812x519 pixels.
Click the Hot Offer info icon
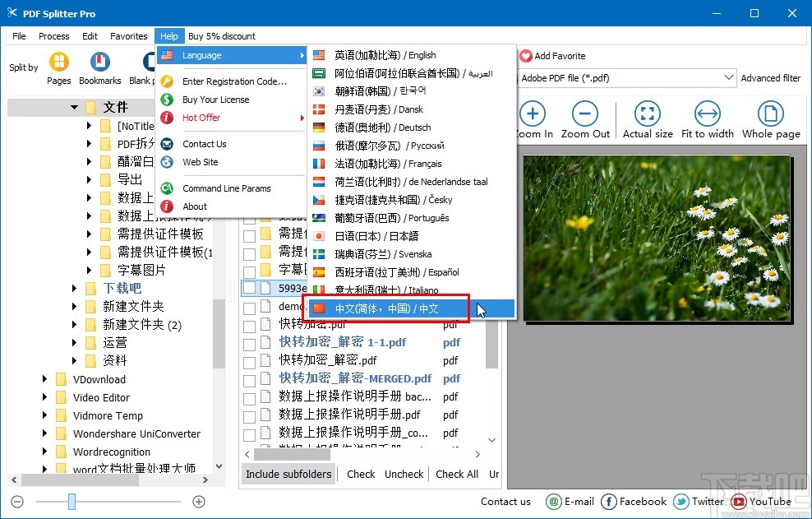click(167, 118)
